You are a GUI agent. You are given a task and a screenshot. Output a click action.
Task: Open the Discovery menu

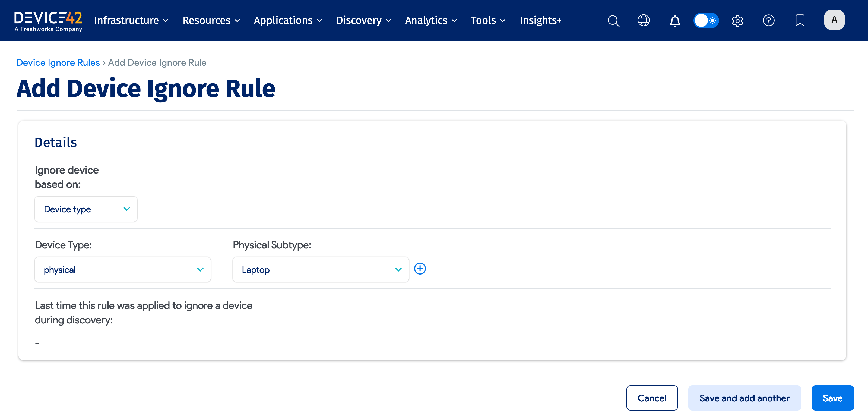[x=363, y=21]
